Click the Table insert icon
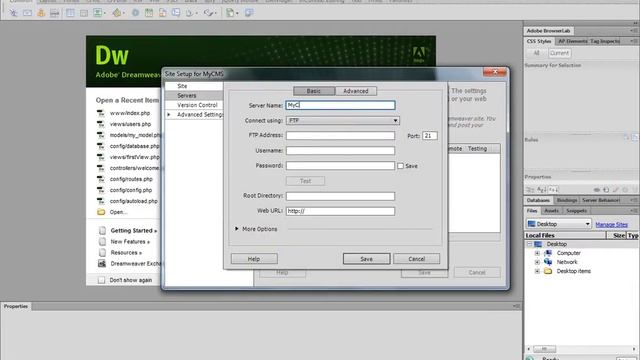Viewport: 640px width, 360px height. [x=70, y=13]
